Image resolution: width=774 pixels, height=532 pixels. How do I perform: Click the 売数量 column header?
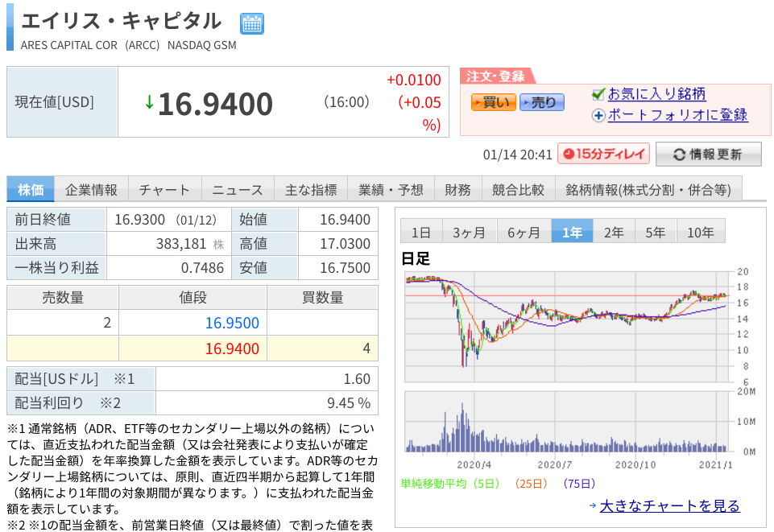[x=63, y=298]
